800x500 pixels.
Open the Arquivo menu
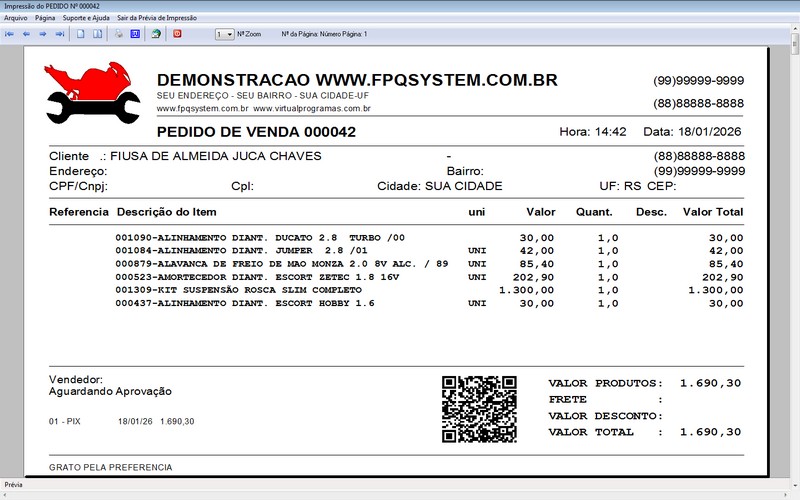[16, 18]
